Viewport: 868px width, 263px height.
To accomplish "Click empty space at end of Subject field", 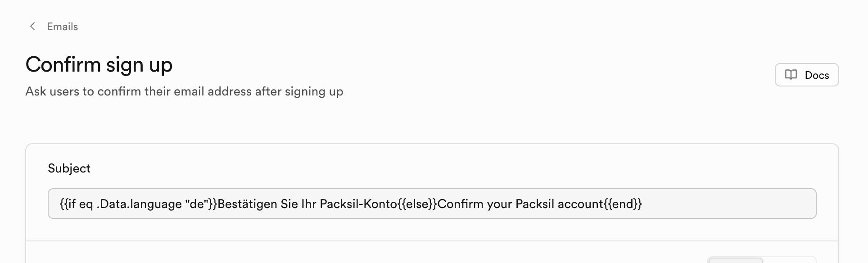I will [x=729, y=204].
